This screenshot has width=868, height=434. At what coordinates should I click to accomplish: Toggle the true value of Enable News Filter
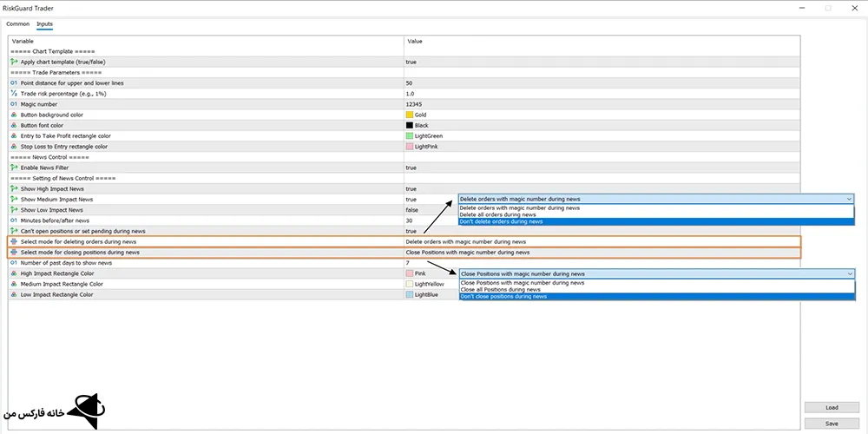(x=411, y=168)
